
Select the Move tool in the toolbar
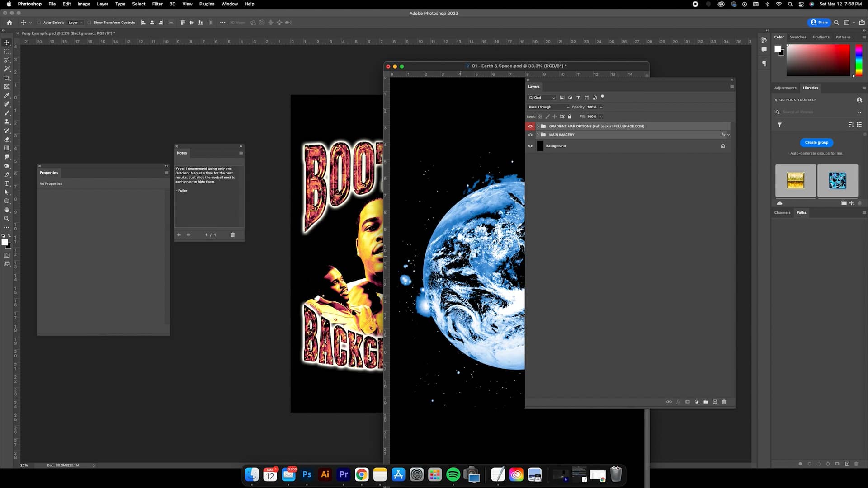[7, 42]
